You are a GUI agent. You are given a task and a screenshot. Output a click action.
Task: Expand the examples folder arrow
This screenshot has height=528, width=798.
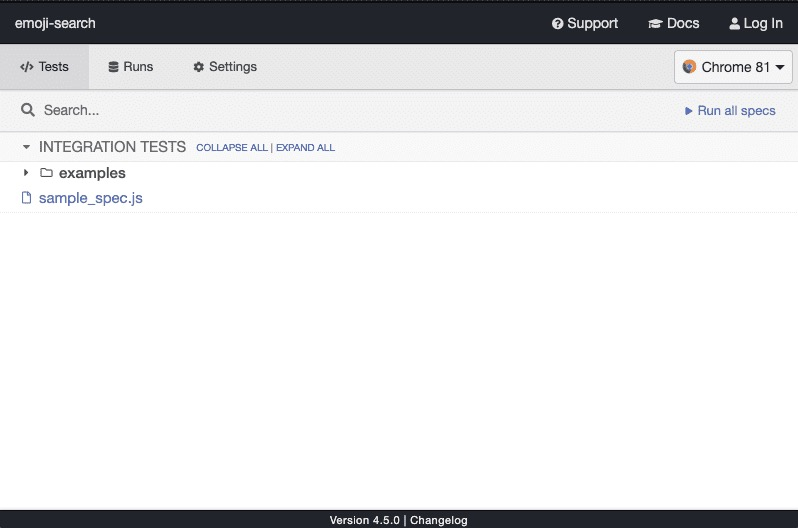click(26, 173)
